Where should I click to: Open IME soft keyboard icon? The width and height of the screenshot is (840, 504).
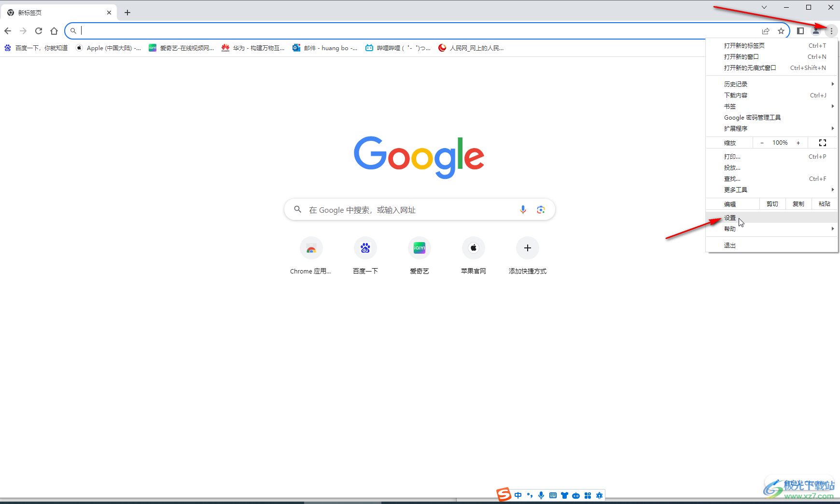553,495
